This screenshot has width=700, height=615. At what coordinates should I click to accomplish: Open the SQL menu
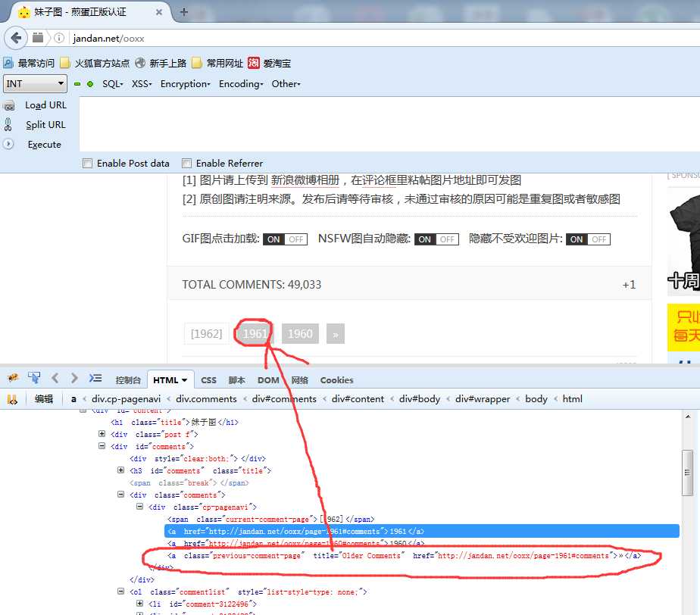112,84
